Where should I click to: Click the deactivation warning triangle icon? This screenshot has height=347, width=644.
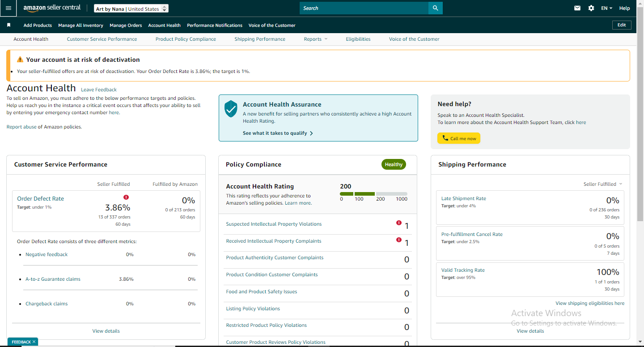[x=20, y=60]
